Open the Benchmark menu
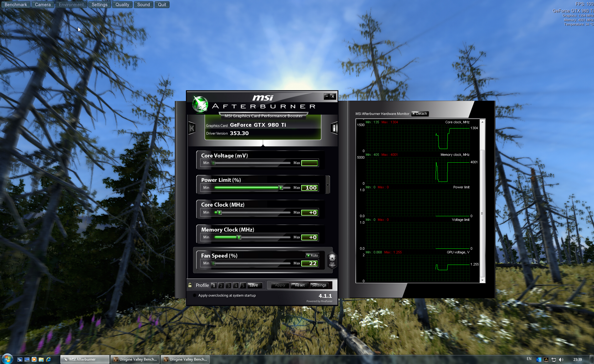This screenshot has height=364, width=594. 16,5
